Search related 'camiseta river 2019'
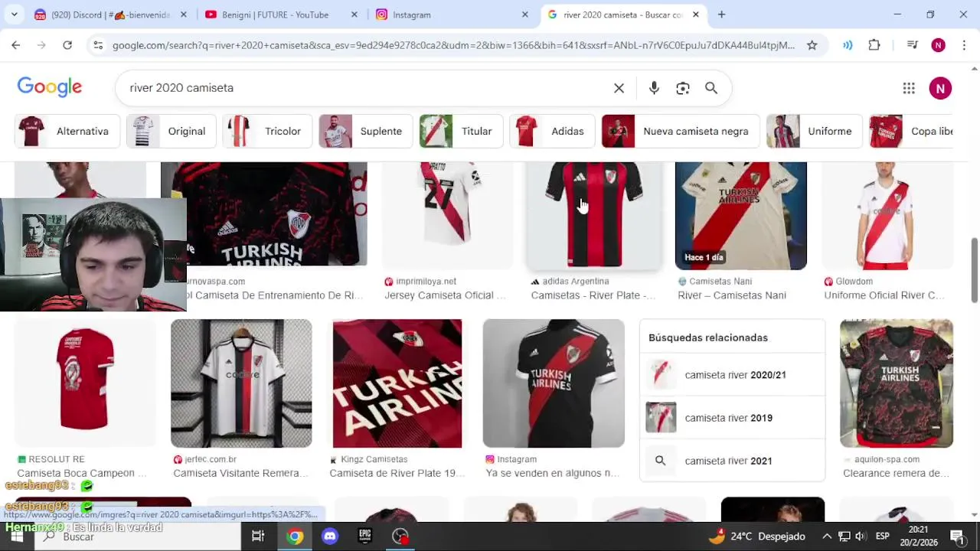 (733, 418)
